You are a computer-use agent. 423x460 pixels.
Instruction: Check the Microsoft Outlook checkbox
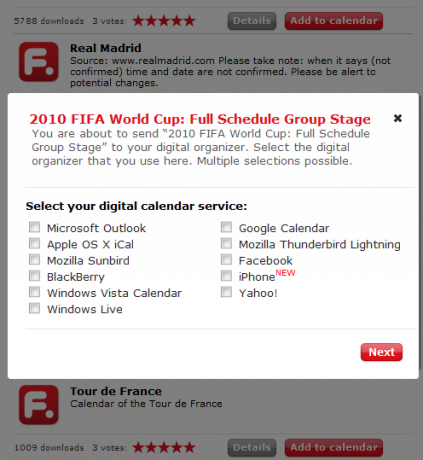tap(34, 227)
